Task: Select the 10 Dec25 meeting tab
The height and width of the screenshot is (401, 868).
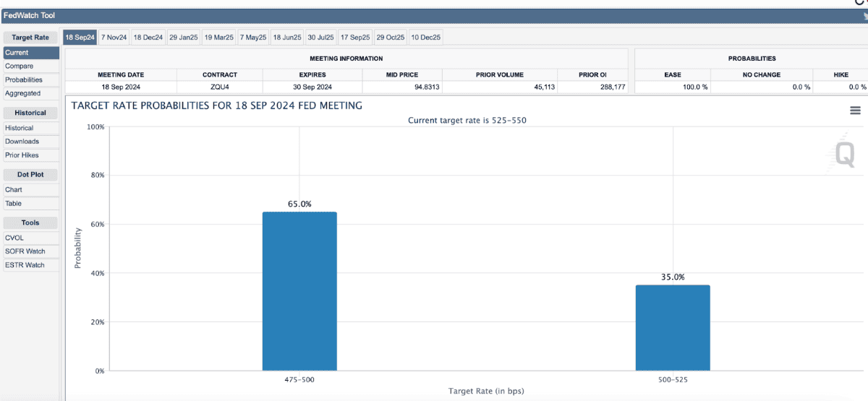Action: pyautogui.click(x=426, y=37)
